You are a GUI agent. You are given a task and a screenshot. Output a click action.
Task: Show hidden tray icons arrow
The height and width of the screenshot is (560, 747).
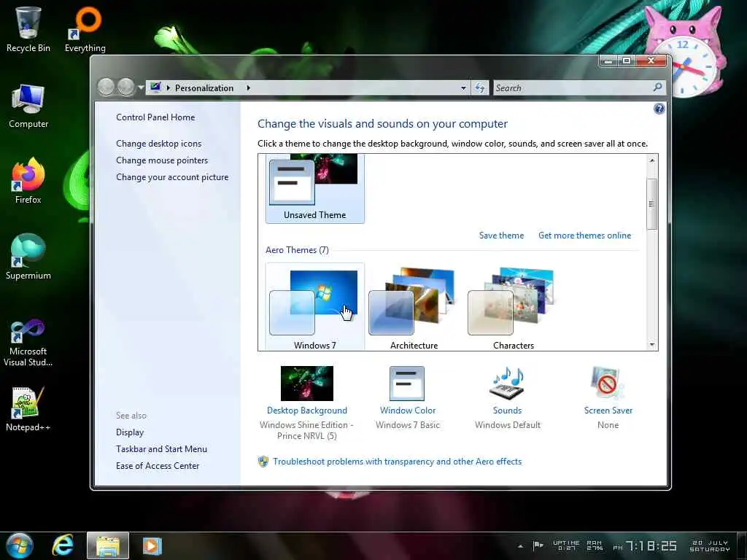[520, 546]
